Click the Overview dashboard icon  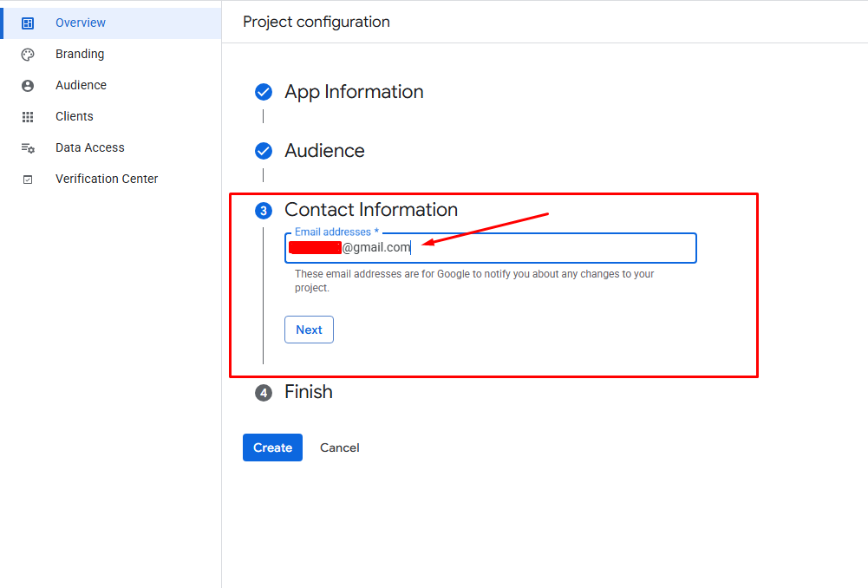tap(28, 23)
